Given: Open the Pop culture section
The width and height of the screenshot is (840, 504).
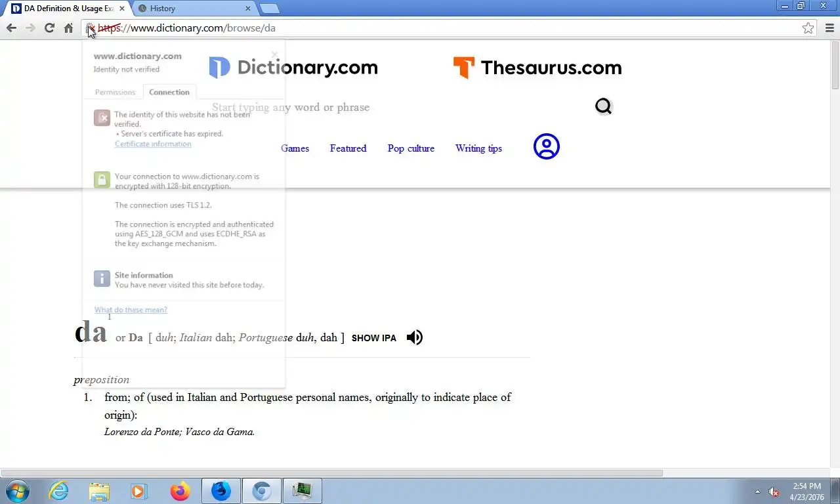Looking at the screenshot, I should (411, 148).
